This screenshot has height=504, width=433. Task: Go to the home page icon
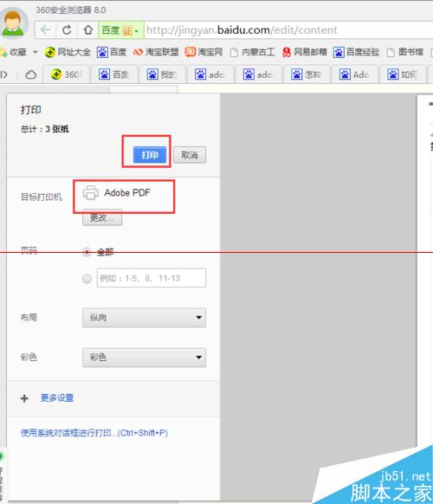tap(88, 30)
